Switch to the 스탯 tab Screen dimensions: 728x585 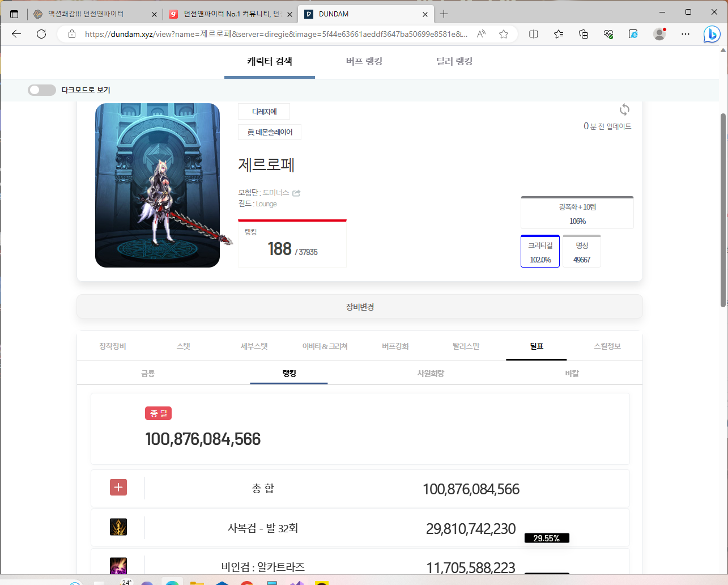click(x=184, y=346)
